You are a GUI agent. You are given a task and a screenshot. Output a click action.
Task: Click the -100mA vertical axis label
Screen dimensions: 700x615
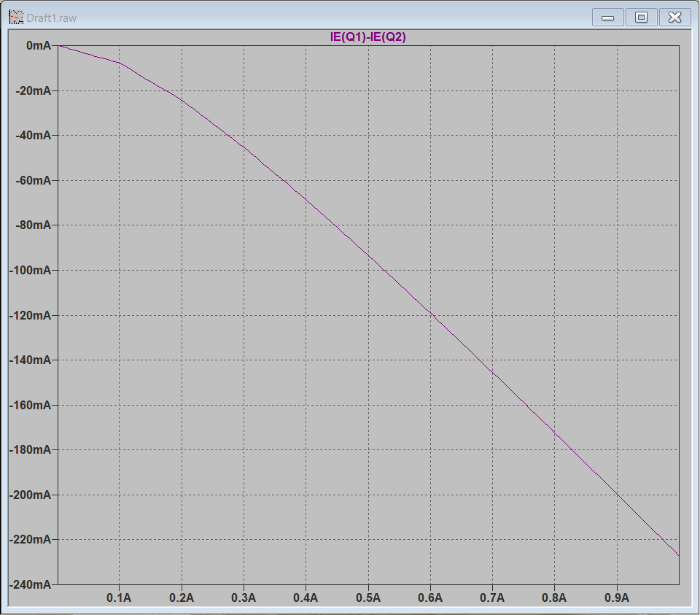30,270
